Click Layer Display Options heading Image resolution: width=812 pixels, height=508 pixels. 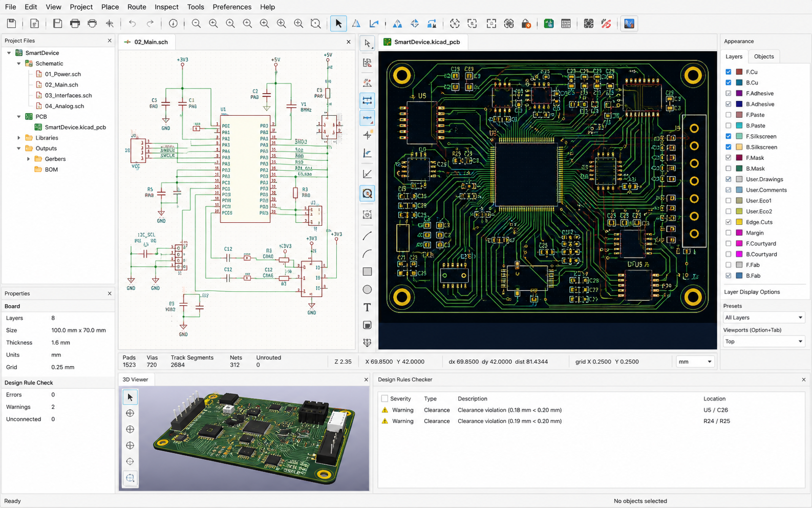[752, 292]
